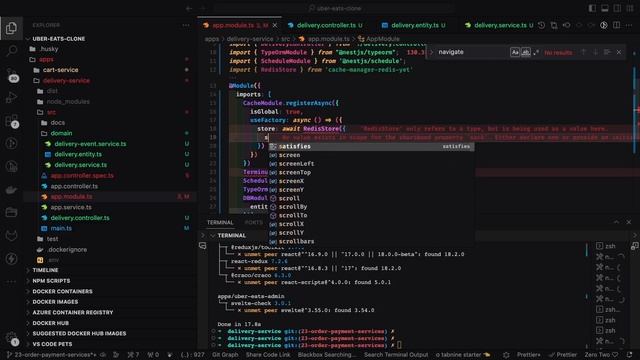The height and width of the screenshot is (360, 640).
Task: Click notifications bell in status bar
Action: pyautogui.click(x=629, y=355)
